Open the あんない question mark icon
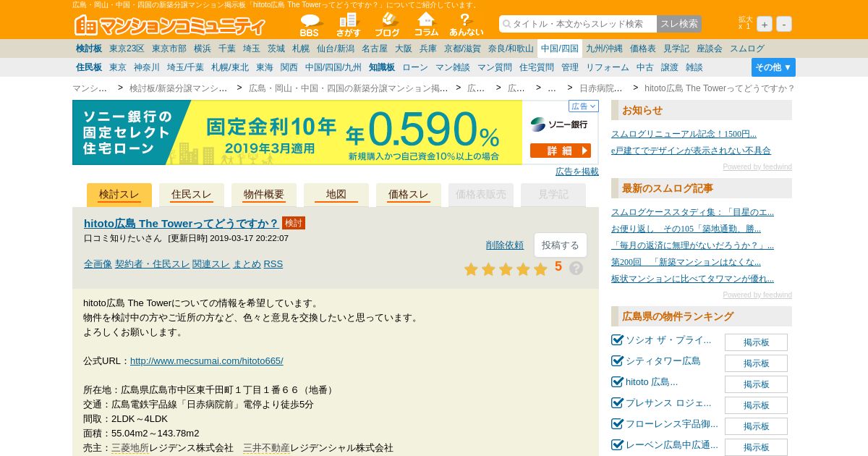Screen dimensions: 868x456 466,25
